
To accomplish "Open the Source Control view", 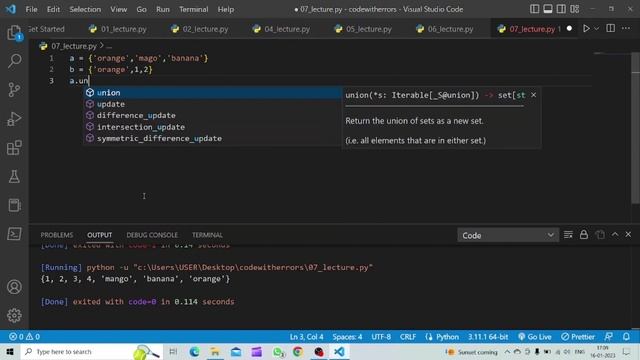I will click(x=14, y=89).
